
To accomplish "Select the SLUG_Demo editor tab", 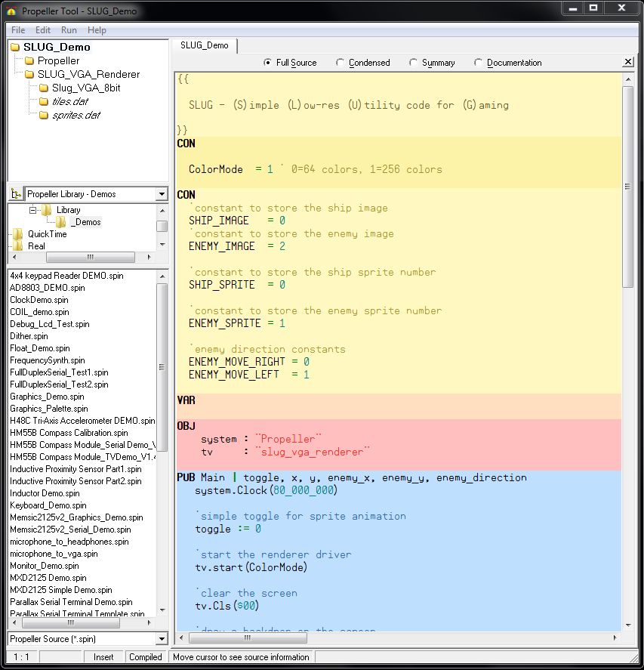I will [203, 45].
